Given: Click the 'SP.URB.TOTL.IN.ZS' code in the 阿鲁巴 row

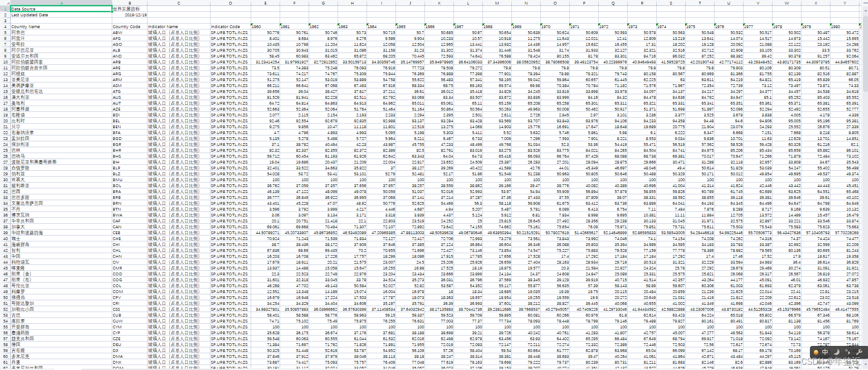Looking at the screenshot, I should pos(230,32).
